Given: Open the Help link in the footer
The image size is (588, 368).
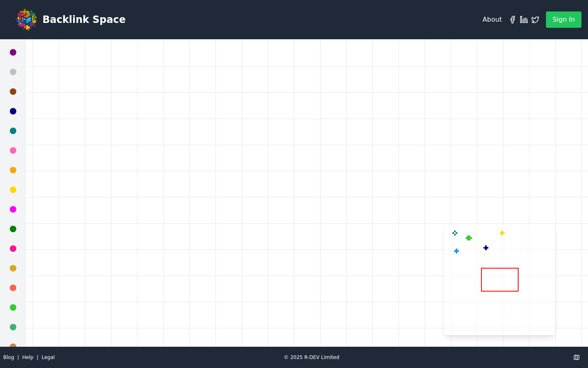Looking at the screenshot, I should pyautogui.click(x=28, y=357).
